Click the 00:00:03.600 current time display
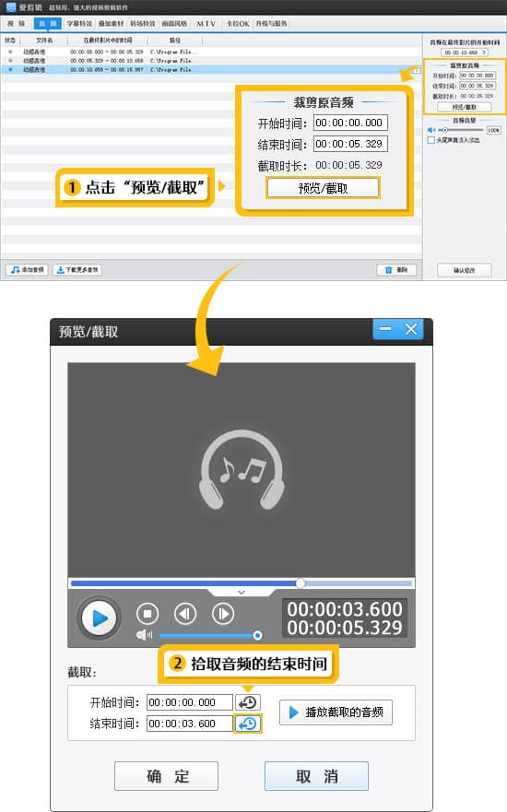This screenshot has width=507, height=812. coord(345,609)
